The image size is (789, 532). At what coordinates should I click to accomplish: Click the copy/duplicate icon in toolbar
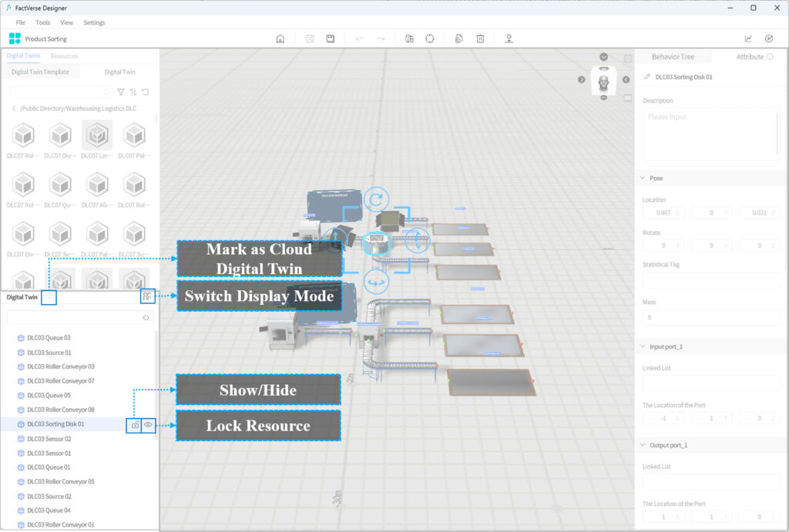click(459, 38)
